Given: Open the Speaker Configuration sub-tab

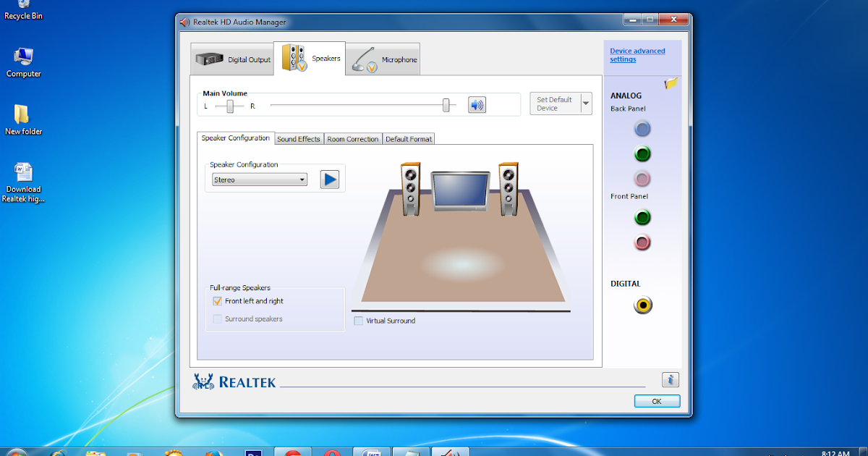Looking at the screenshot, I should click(235, 138).
